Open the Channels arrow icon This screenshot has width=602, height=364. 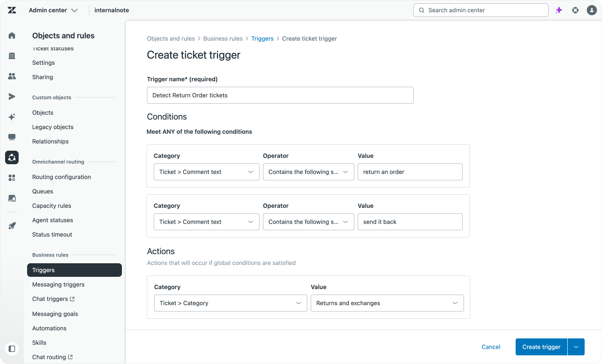tap(12, 97)
